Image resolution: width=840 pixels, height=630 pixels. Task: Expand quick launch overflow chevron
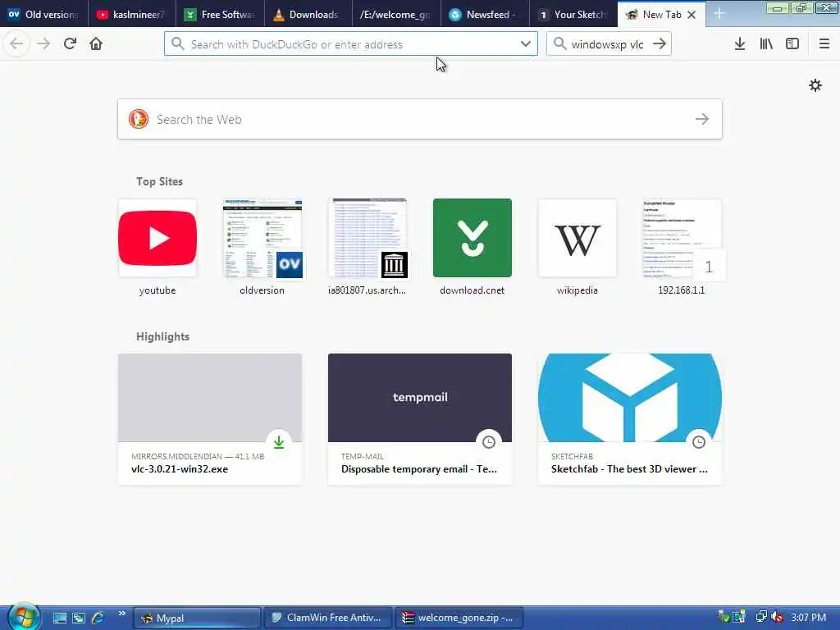pyautogui.click(x=121, y=614)
